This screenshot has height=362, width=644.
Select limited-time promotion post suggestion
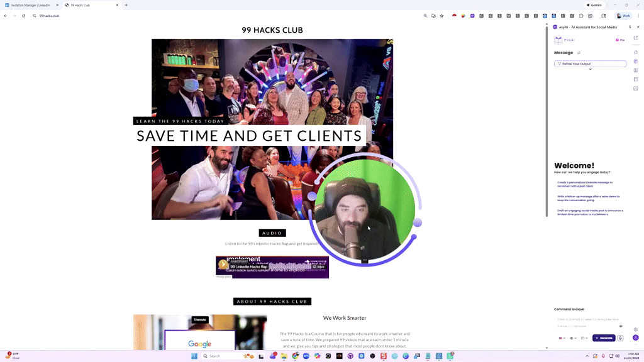pos(590,212)
